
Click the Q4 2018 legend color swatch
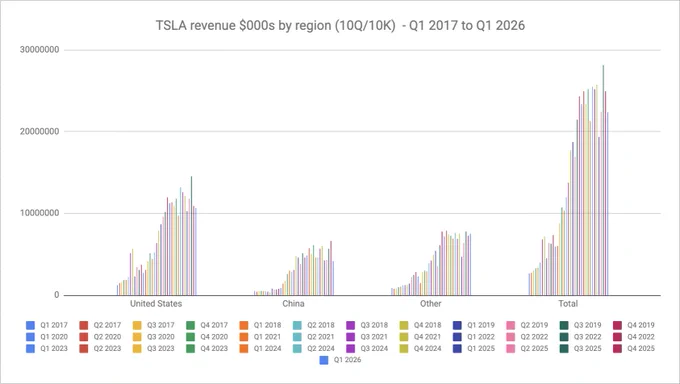click(404, 325)
